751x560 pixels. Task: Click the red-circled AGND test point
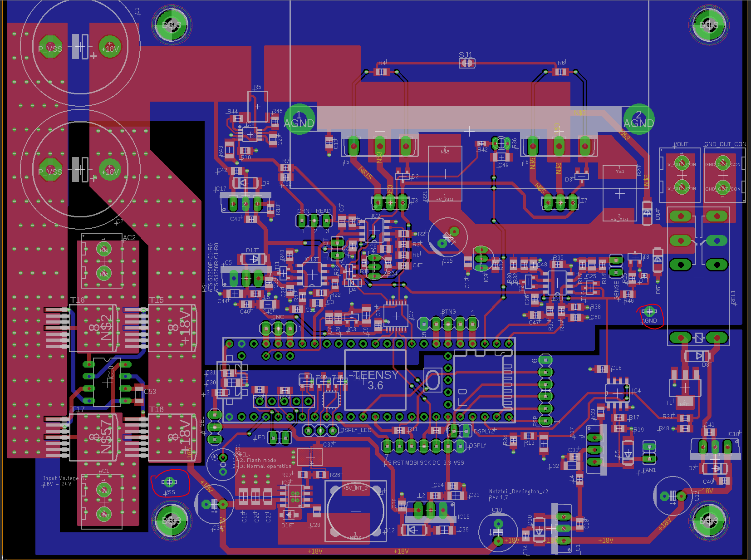pyautogui.click(x=649, y=311)
